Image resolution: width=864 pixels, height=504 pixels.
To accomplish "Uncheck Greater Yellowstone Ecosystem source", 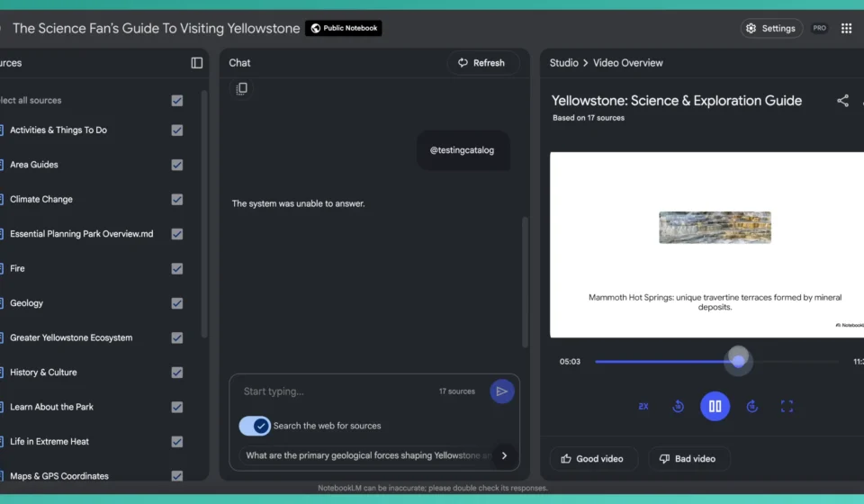I will (177, 337).
